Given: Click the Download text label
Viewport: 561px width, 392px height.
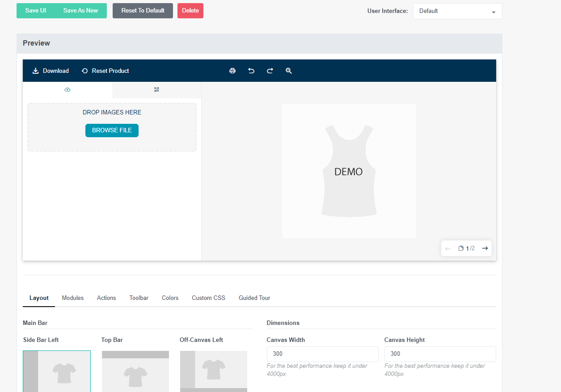Looking at the screenshot, I should tap(56, 71).
